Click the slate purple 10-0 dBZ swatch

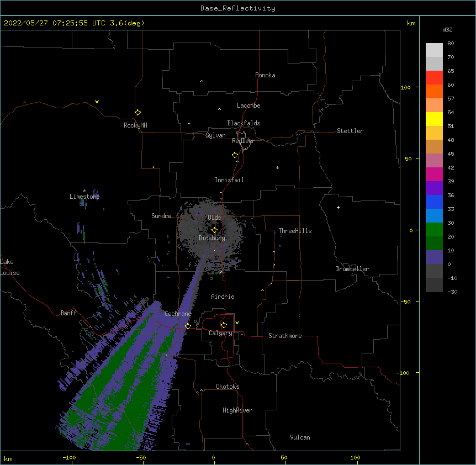point(434,257)
